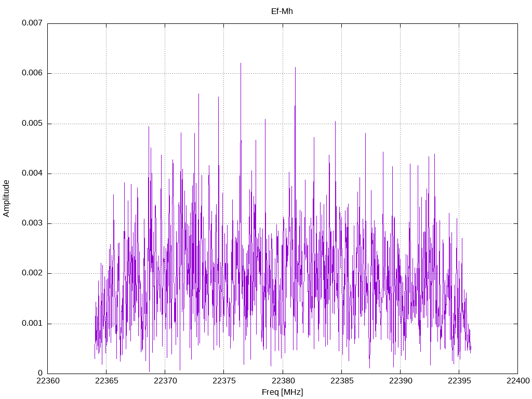Click the 'Freq [MHz]' x-axis label
The image size is (532, 399).
282,392
